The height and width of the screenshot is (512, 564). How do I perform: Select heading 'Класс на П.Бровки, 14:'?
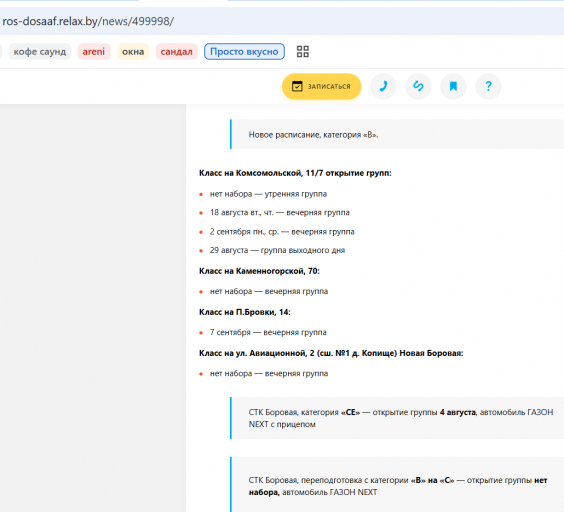coord(245,312)
